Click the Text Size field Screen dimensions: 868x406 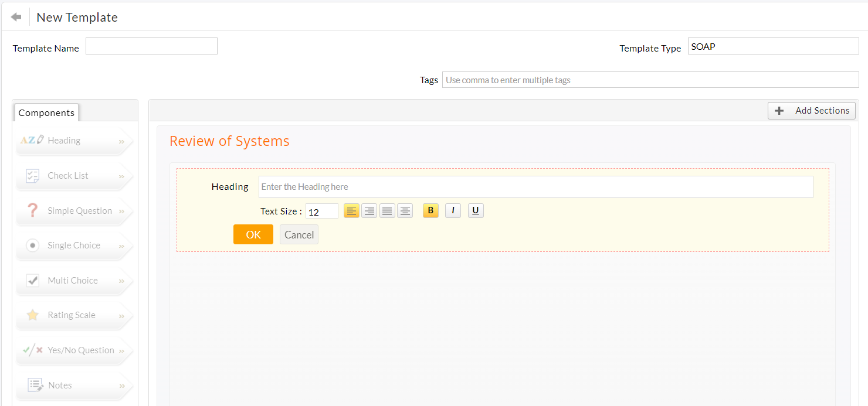[321, 211]
